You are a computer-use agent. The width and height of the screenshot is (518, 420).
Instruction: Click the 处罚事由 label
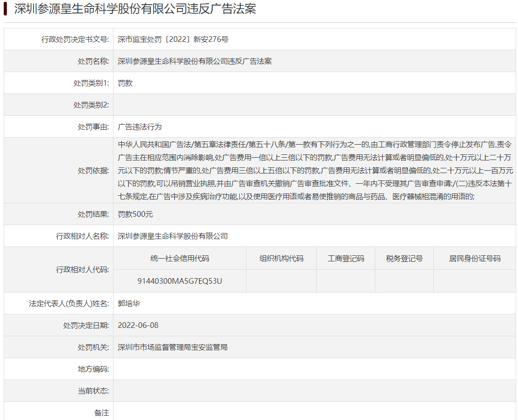93,127
